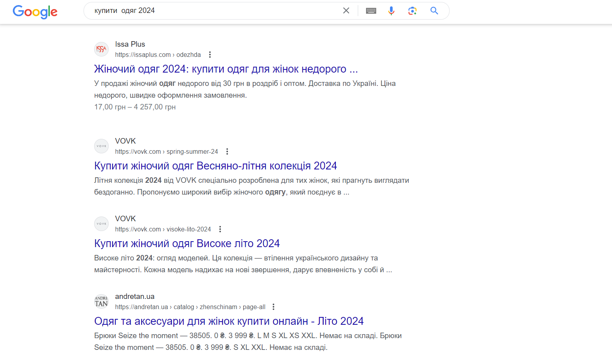
Task: Open 'Жіночий одяг 2024: купити одяг для жінок недорого' link
Action: pos(226,69)
